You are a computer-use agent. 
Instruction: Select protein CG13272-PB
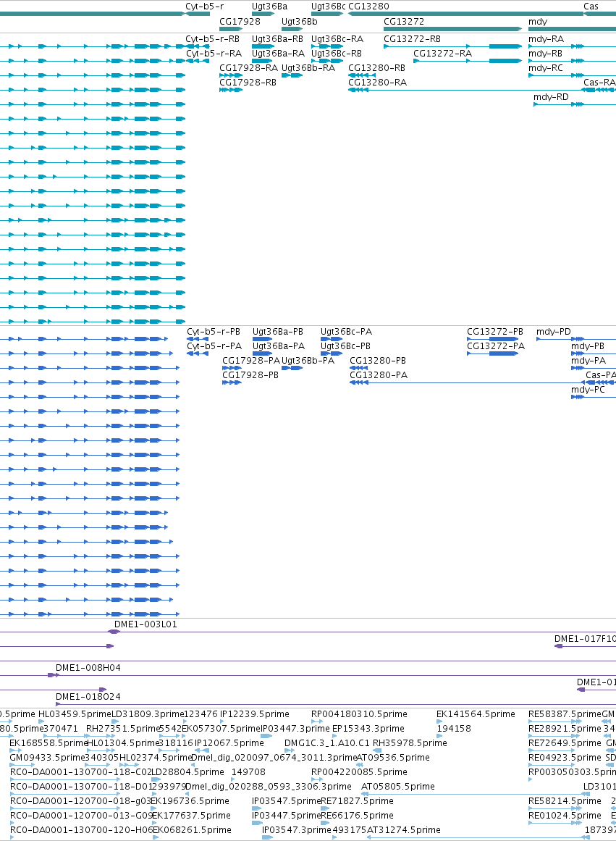(495, 332)
